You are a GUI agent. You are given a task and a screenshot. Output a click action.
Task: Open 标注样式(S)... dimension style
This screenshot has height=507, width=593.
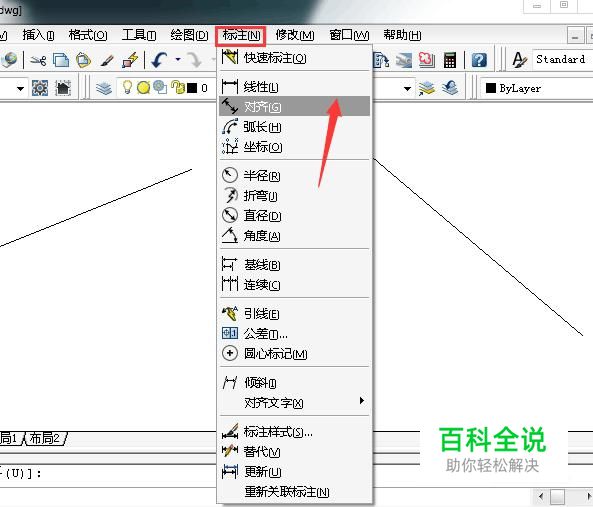point(295,431)
